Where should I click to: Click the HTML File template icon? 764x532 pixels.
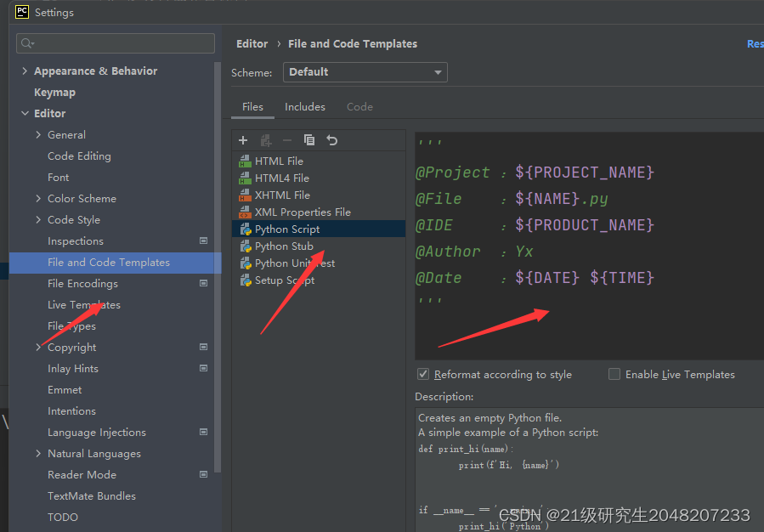245,161
